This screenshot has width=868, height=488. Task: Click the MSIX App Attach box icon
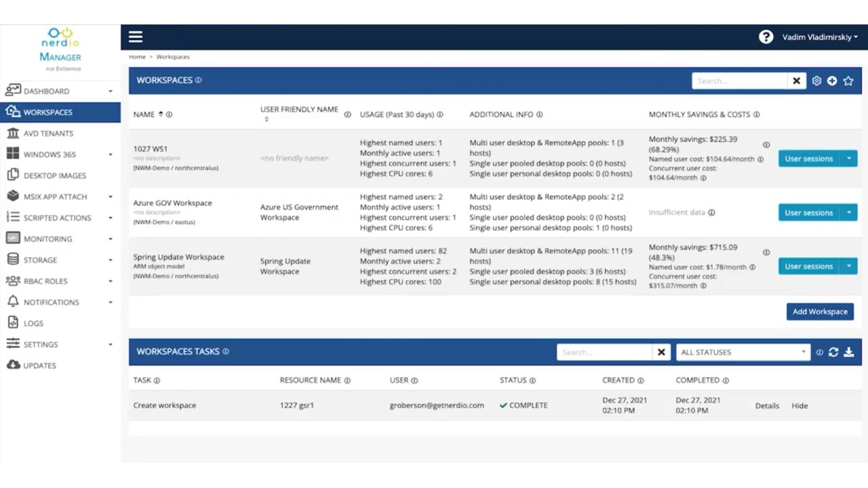(x=13, y=196)
